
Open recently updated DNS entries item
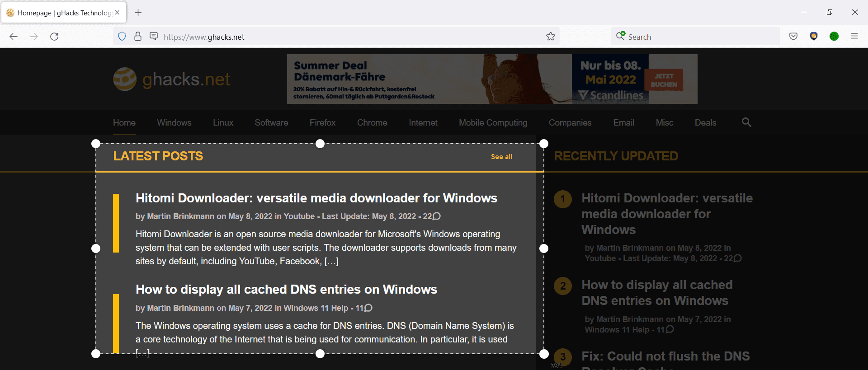[x=657, y=293]
